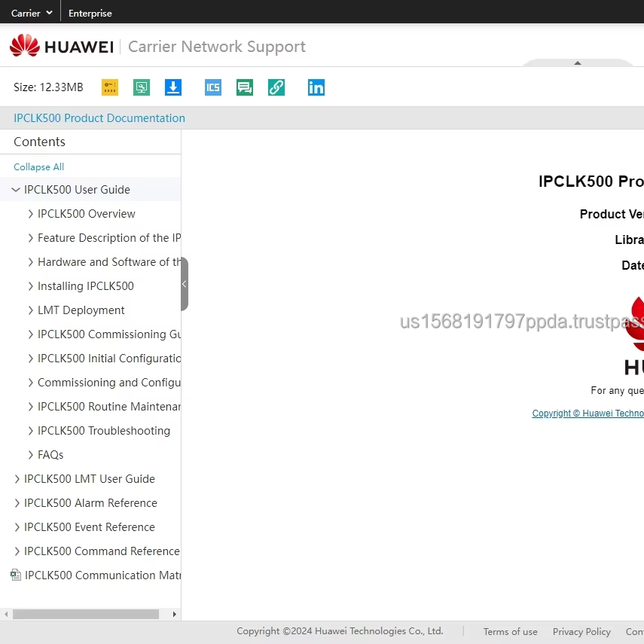Click the spreadsheet icon beside Communication Matrix

coord(16,575)
